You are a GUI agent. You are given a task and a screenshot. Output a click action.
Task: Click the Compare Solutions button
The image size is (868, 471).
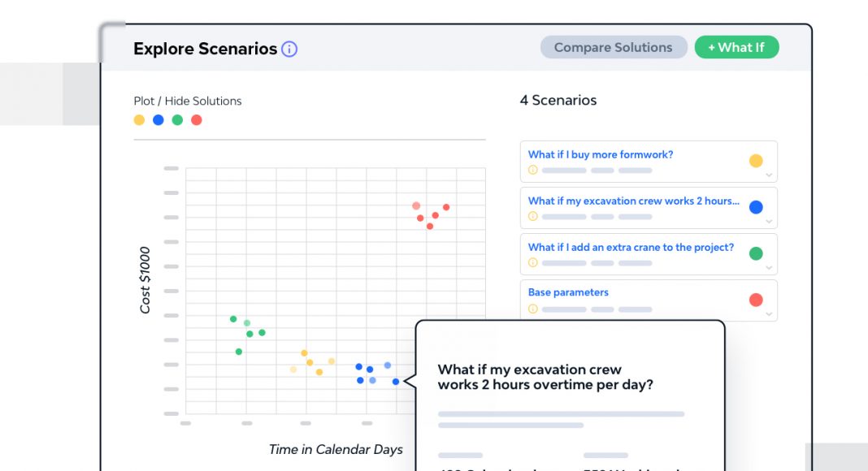point(614,48)
